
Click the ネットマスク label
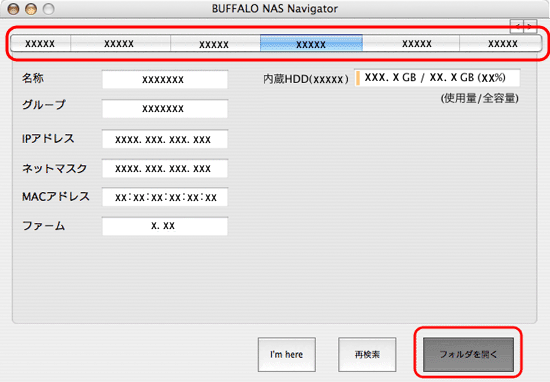pyautogui.click(x=54, y=168)
